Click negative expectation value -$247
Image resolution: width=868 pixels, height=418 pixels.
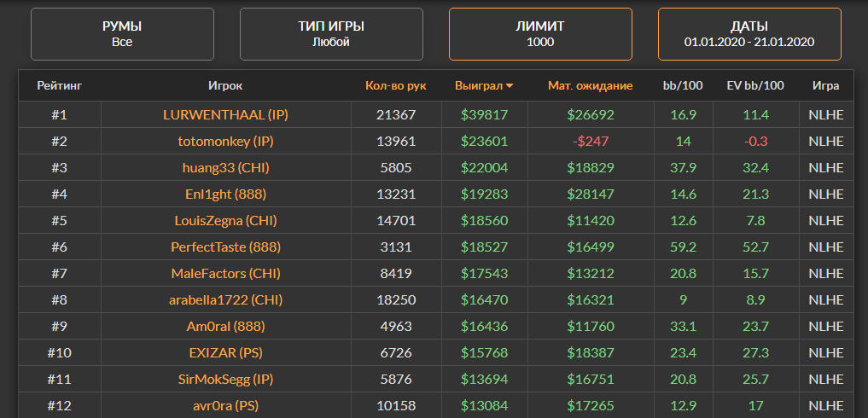591,141
